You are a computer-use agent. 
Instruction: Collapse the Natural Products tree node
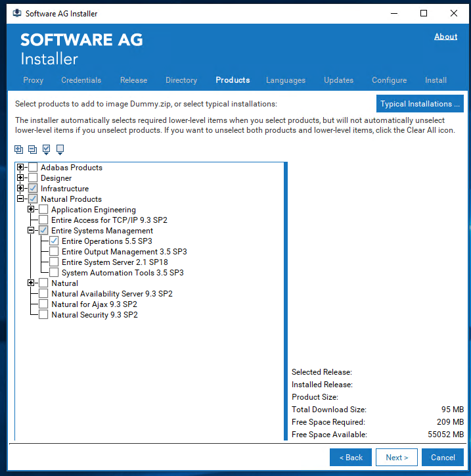click(x=20, y=199)
